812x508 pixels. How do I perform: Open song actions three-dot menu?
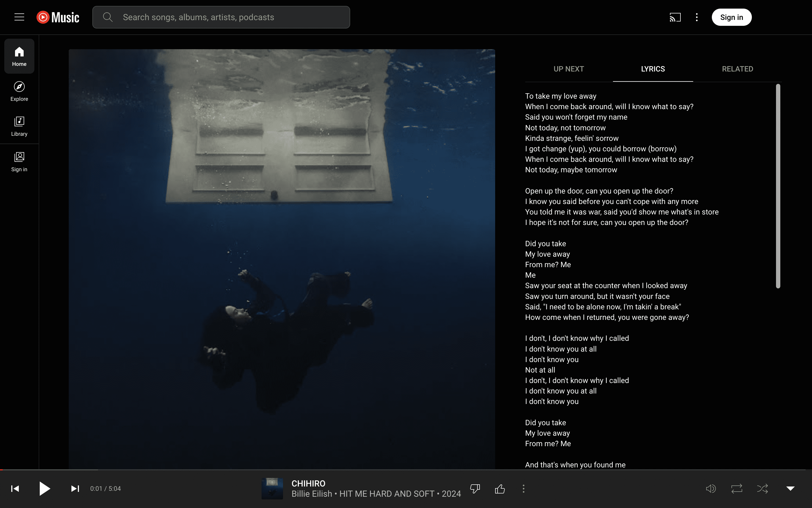coord(523,489)
